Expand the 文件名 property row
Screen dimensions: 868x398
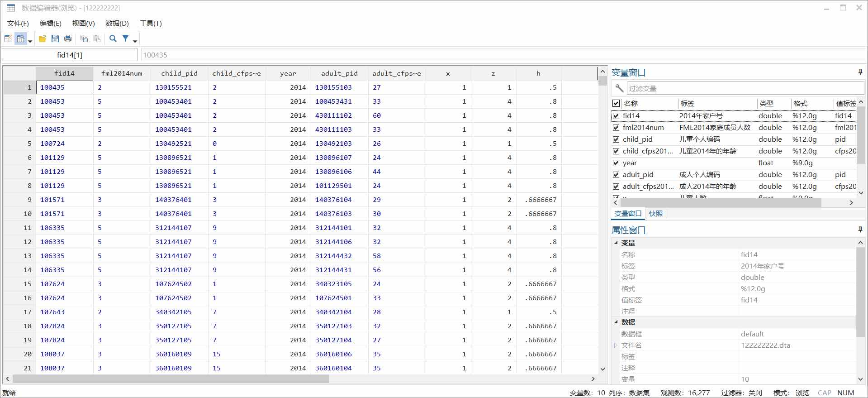pyautogui.click(x=616, y=345)
